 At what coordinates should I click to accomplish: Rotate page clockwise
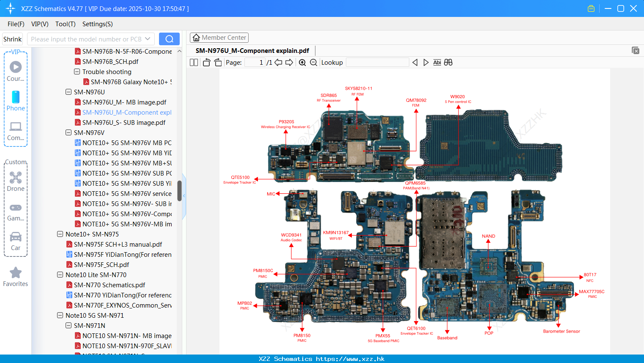coord(218,63)
